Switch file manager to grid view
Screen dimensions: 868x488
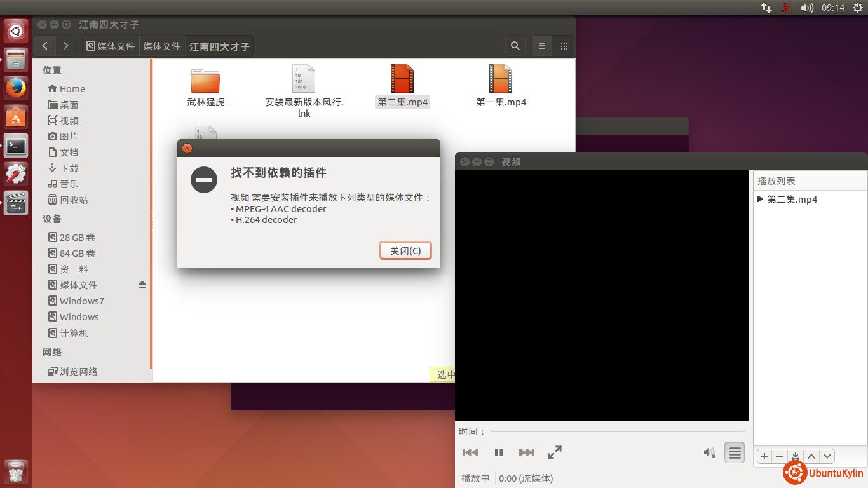564,46
